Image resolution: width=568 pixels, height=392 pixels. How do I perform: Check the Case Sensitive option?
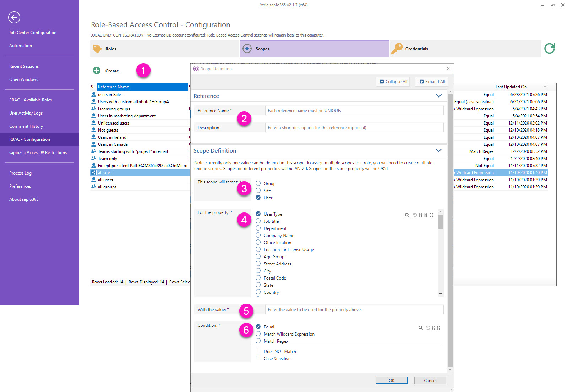[x=258, y=358]
